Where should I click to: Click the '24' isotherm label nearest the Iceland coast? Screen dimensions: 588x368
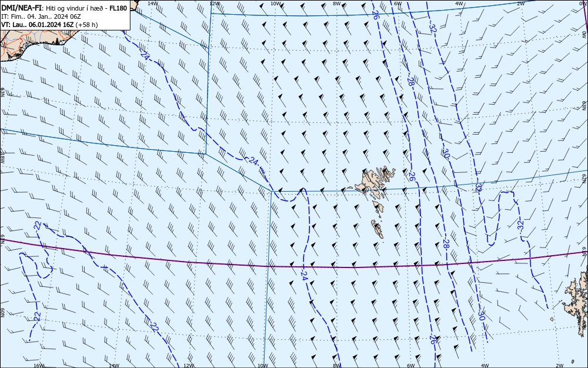(x=145, y=55)
